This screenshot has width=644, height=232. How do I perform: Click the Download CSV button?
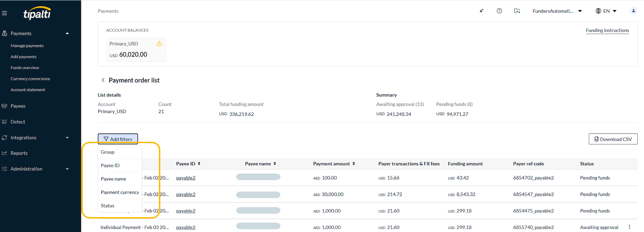613,139
